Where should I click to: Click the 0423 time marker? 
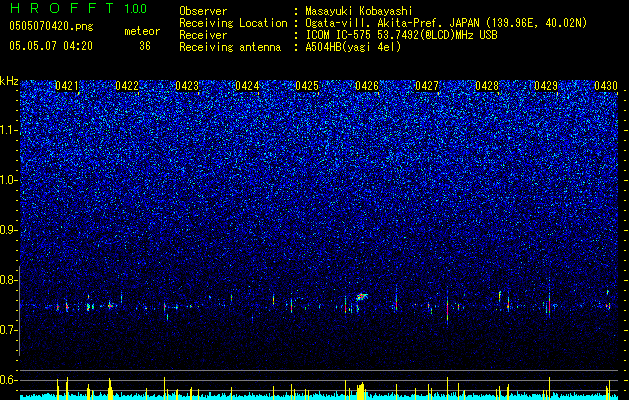[x=187, y=86]
